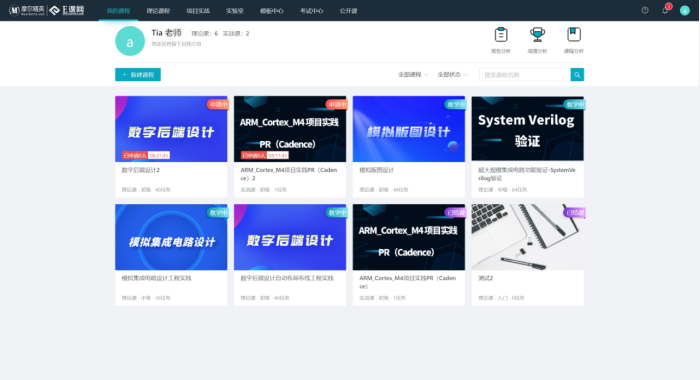Viewport: 700px width, 380px height.
Task: Click info line ending in 56任务
Action: click(146, 298)
